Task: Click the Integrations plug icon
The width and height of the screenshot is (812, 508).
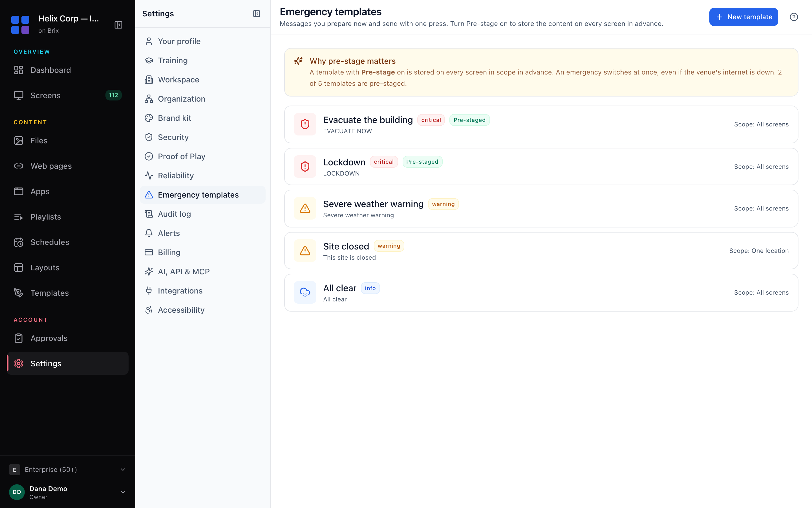Action: (149, 291)
